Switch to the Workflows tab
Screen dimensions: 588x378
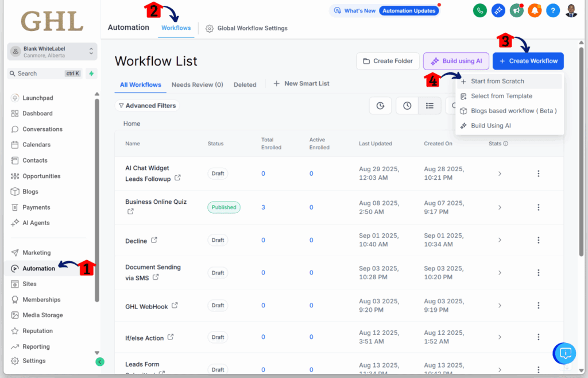pos(176,28)
